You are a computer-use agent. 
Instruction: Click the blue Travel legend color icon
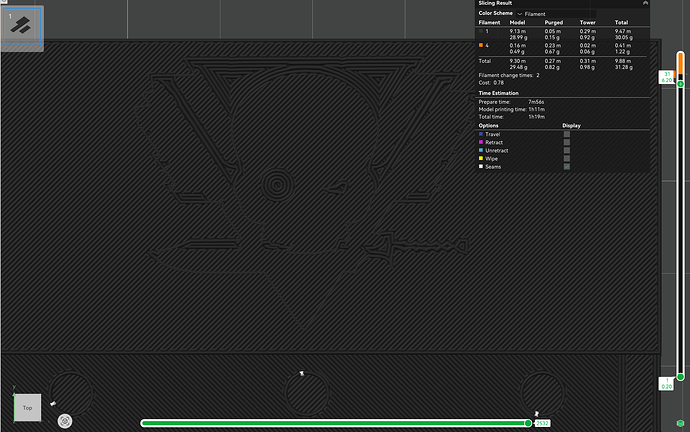pos(481,134)
